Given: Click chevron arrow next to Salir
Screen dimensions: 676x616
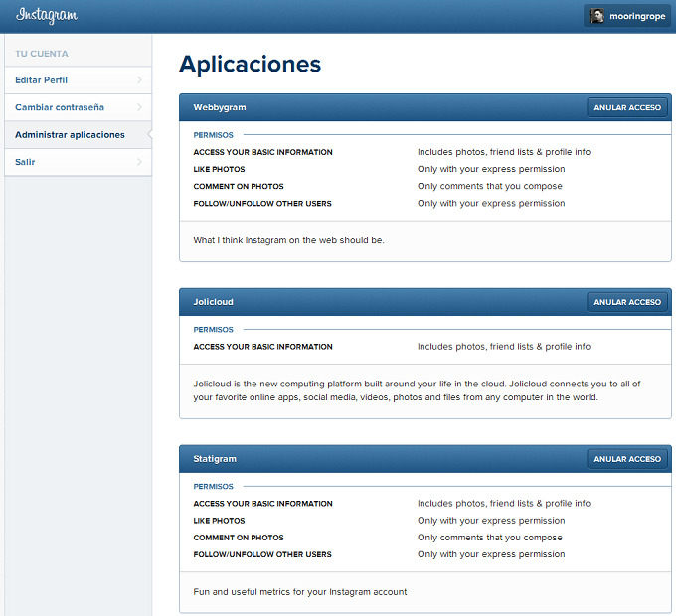Looking at the screenshot, I should (139, 161).
